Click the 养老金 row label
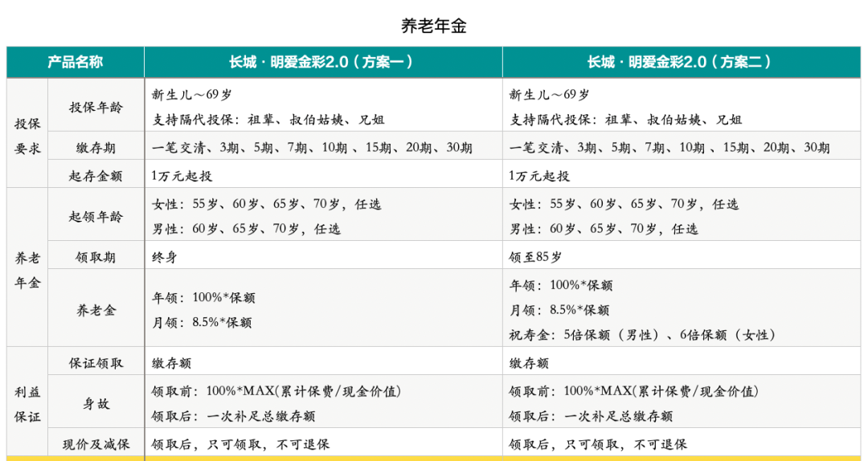868x461 pixels. [96, 310]
